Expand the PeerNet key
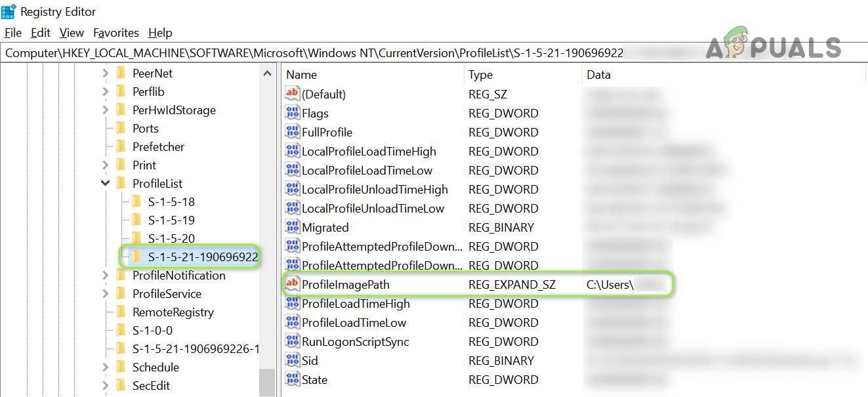868x397 pixels. click(x=105, y=73)
